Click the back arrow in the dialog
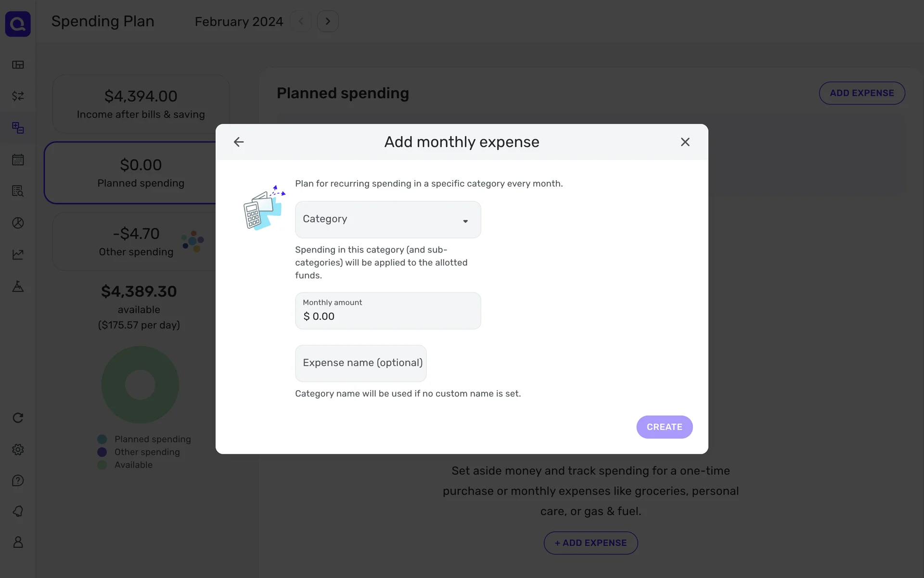 pos(239,142)
